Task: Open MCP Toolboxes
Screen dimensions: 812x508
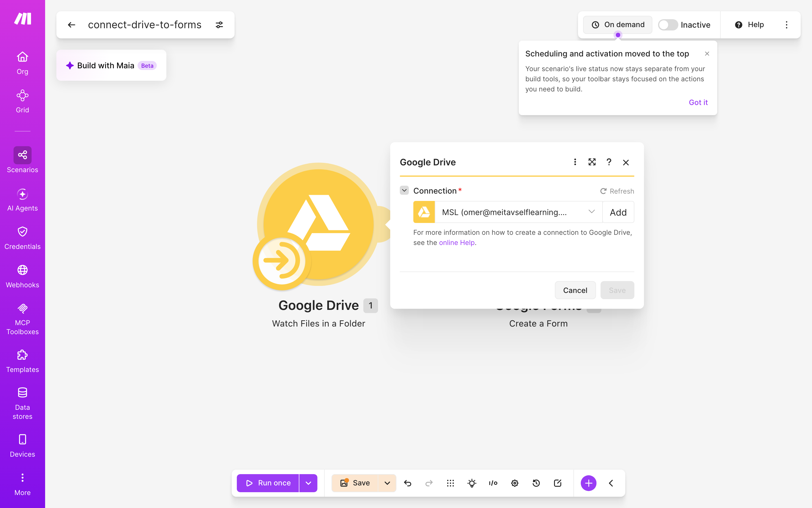Action: tap(23, 319)
